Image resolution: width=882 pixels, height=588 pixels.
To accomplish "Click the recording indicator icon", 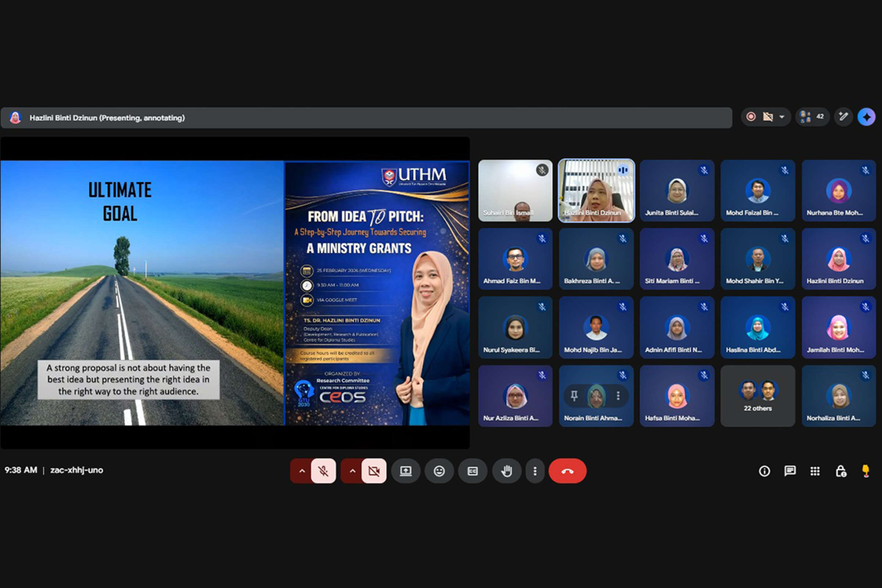I will click(751, 116).
